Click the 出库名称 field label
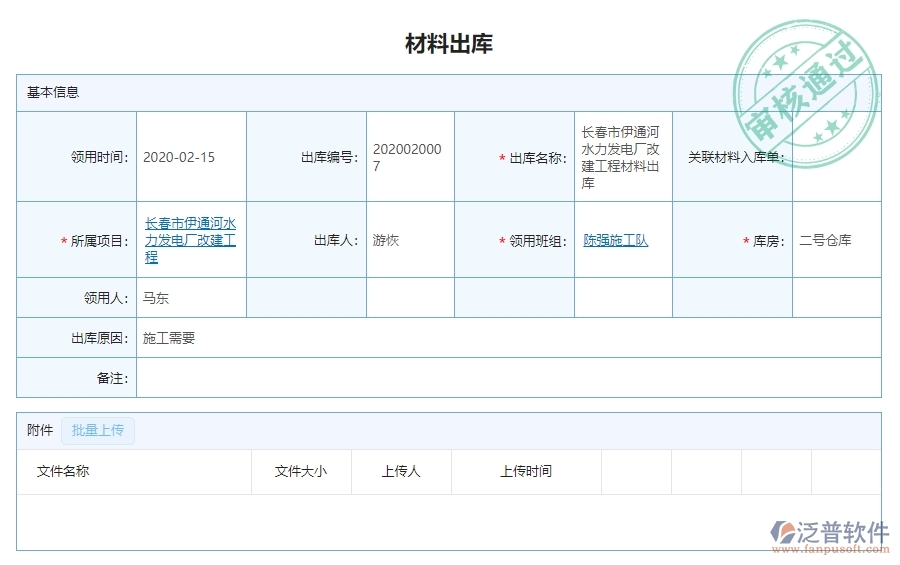 coord(538,158)
